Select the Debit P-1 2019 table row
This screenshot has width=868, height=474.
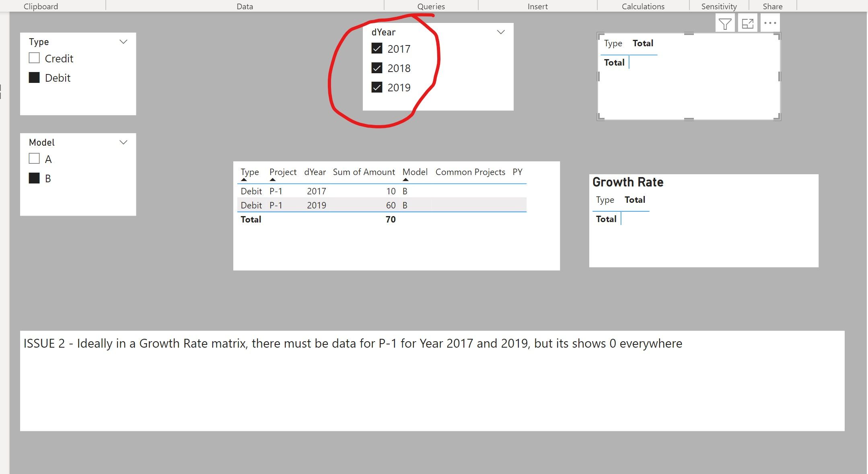pyautogui.click(x=382, y=205)
